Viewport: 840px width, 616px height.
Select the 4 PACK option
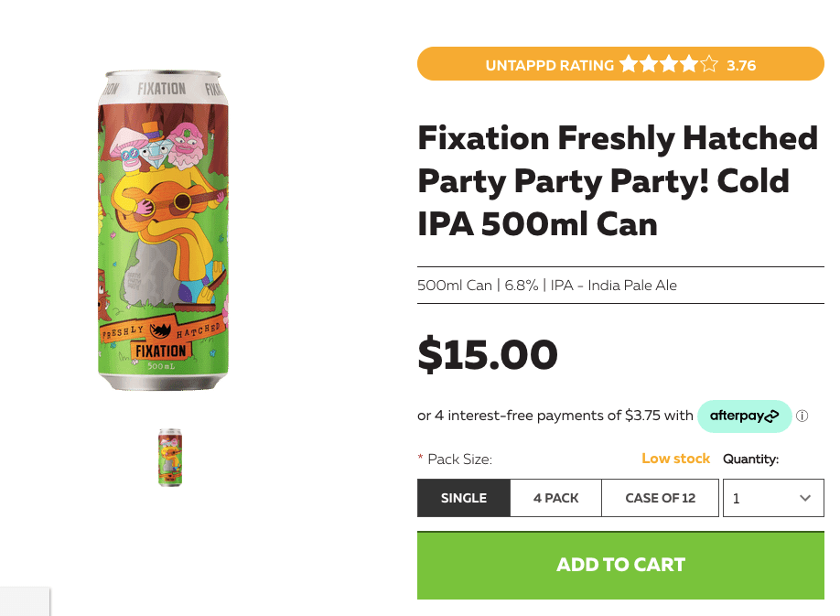pos(555,498)
